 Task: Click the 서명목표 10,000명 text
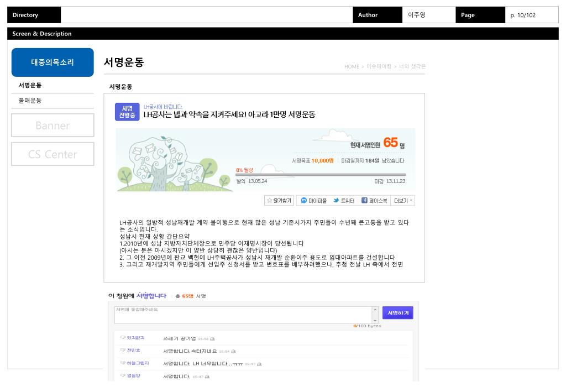pos(313,161)
